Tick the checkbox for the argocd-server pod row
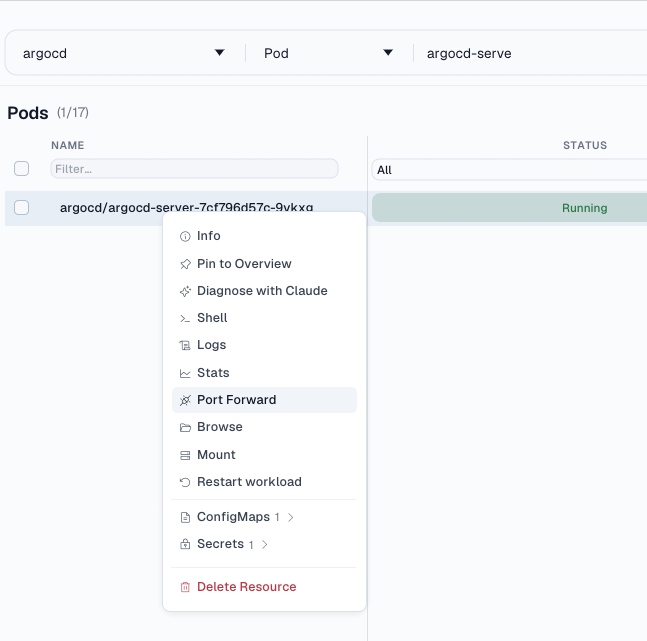This screenshot has width=647, height=641. click(x=21, y=208)
